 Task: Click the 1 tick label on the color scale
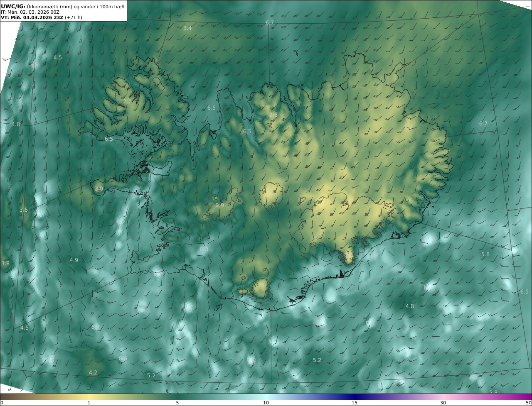[x=89, y=403]
